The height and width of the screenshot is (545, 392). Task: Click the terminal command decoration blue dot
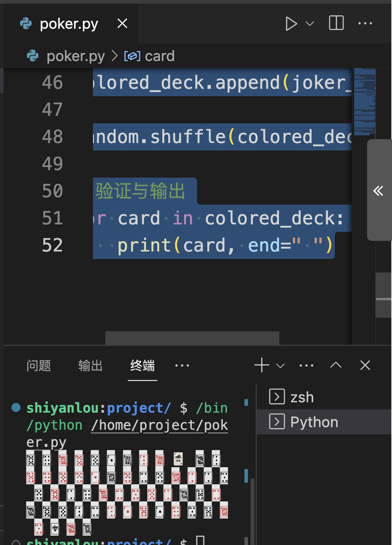click(x=16, y=407)
